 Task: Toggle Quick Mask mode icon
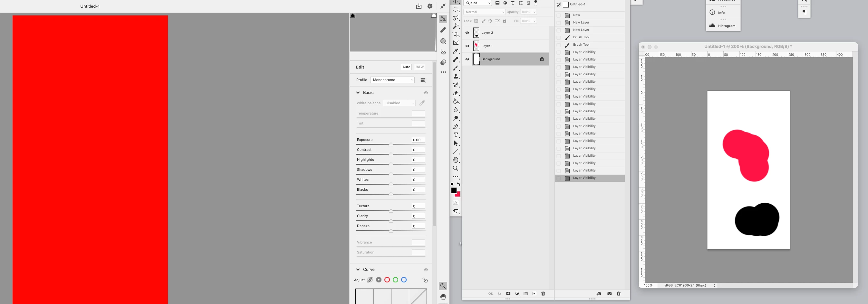click(x=456, y=203)
